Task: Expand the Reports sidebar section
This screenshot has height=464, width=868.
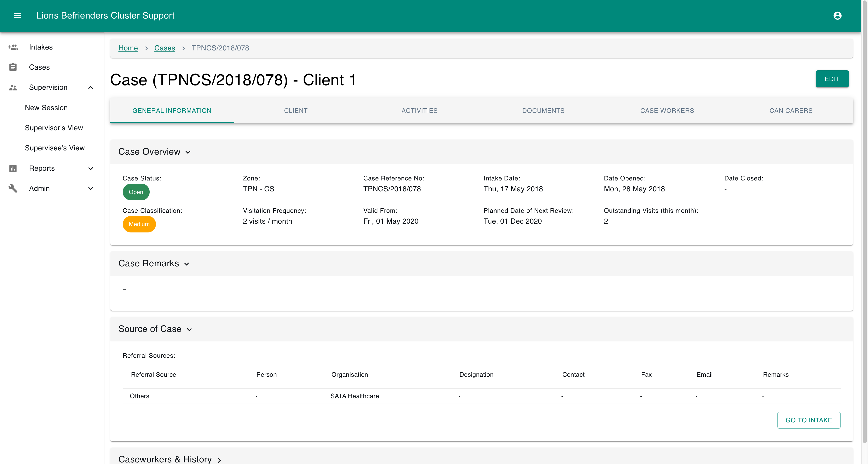Action: pos(91,168)
